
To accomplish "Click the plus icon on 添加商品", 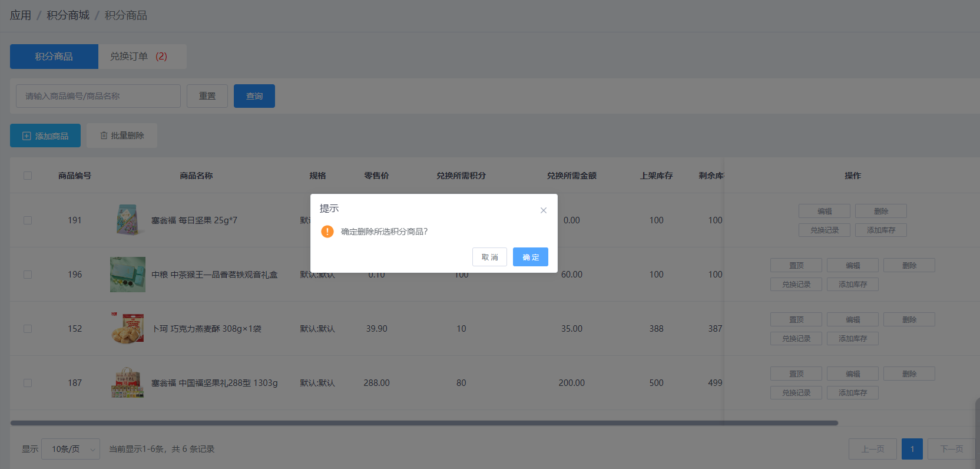I will point(27,136).
